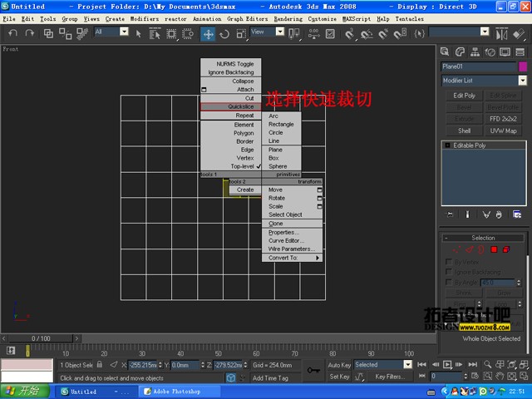Click Add Time Tag field
This screenshot has height=399, width=532.
(274, 378)
